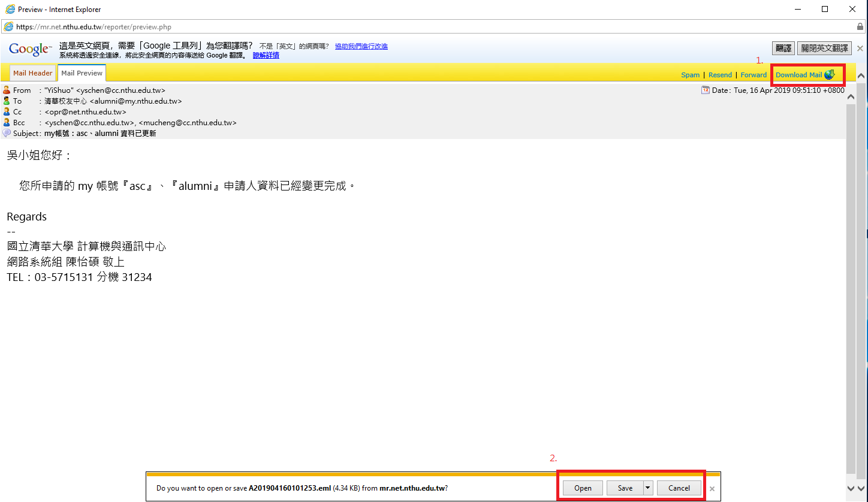Switch to the Mail Header tab
Image resolution: width=868 pixels, height=502 pixels.
point(33,73)
